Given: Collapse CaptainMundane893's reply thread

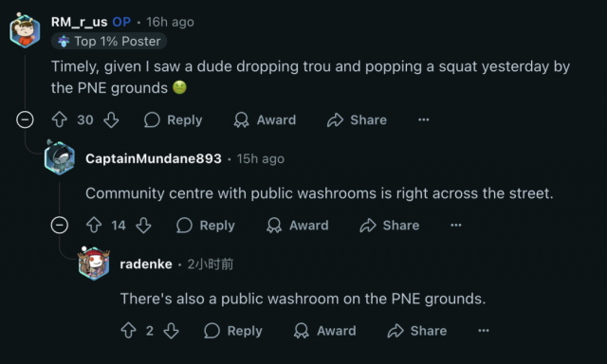Looking at the screenshot, I should pos(60,226).
